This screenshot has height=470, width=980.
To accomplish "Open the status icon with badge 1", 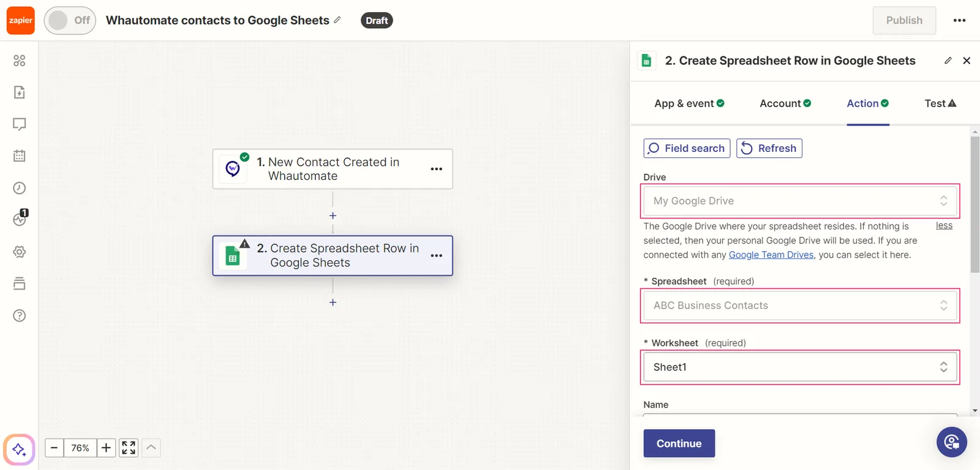I will [20, 218].
